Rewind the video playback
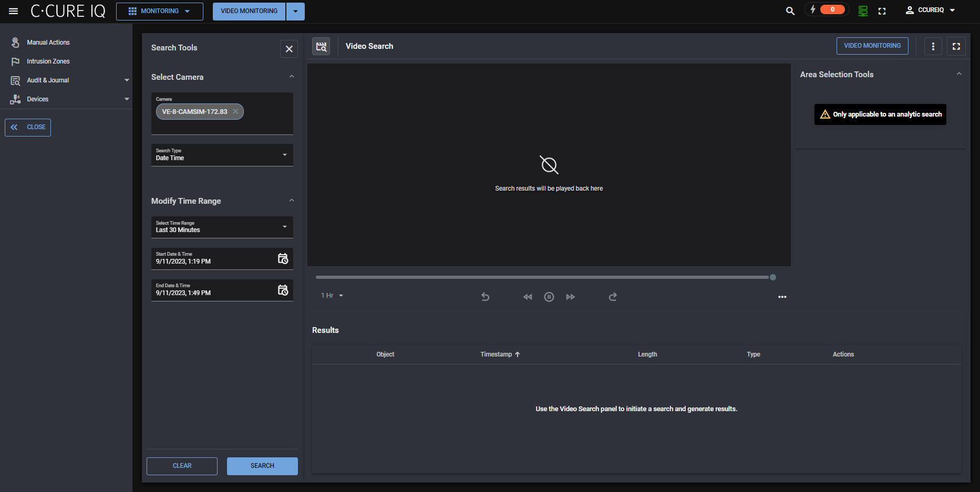Screen dimensions: 980x492 click(x=528, y=297)
